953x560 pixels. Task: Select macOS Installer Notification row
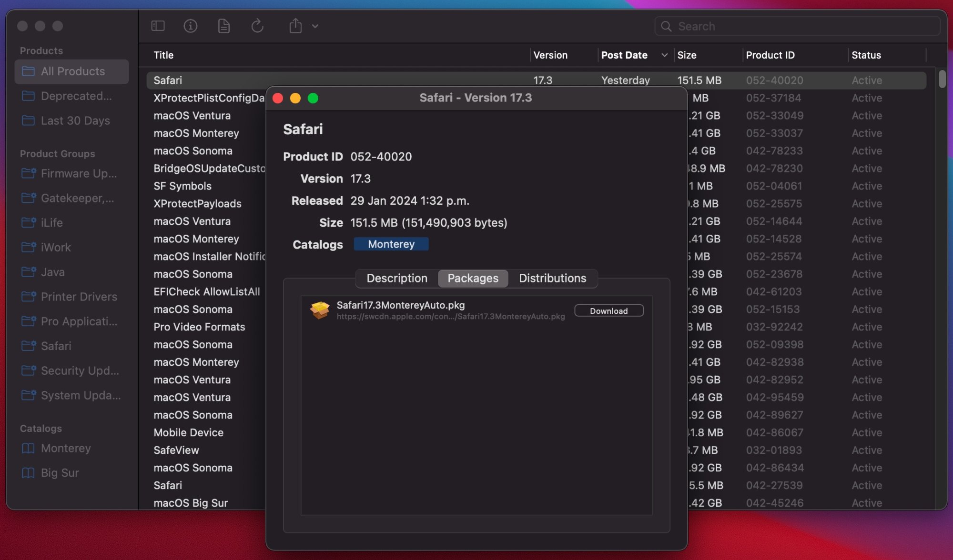pos(209,257)
